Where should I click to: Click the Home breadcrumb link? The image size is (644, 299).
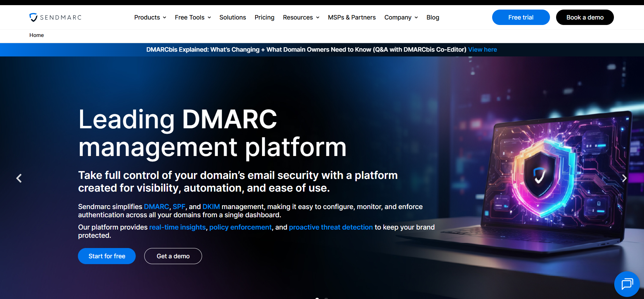pos(37,35)
